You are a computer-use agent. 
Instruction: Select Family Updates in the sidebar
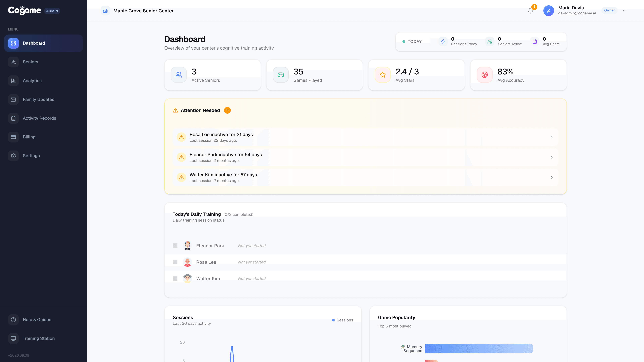[43, 99]
